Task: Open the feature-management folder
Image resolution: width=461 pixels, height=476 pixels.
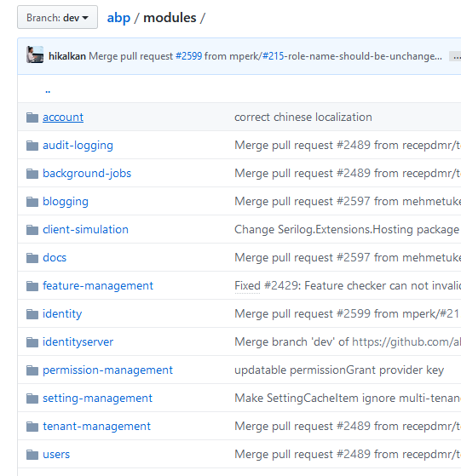Action: coord(98,285)
